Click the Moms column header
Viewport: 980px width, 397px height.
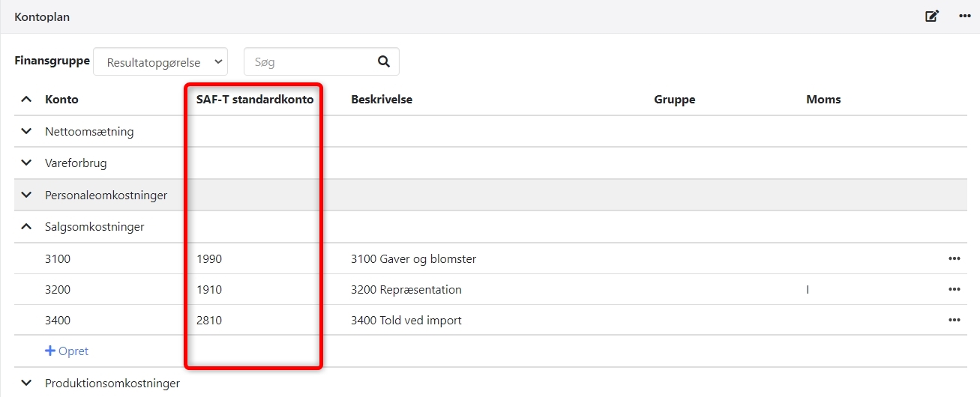click(x=823, y=99)
